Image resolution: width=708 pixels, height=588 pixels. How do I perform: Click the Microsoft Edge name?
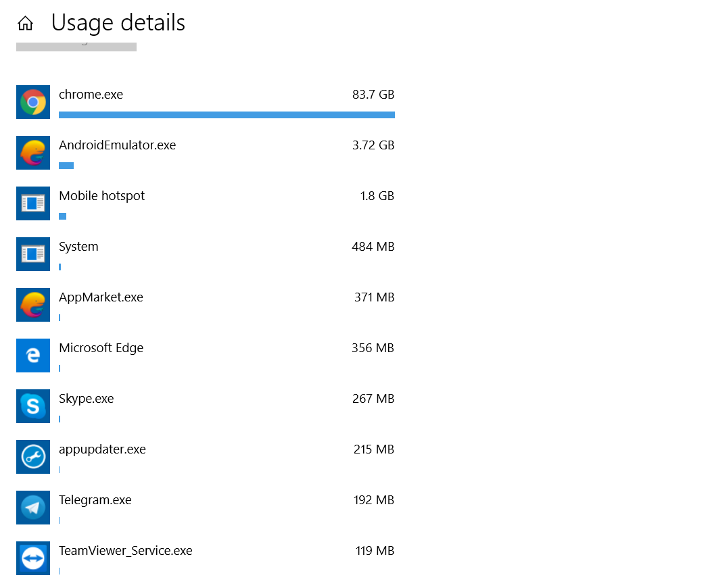[101, 348]
